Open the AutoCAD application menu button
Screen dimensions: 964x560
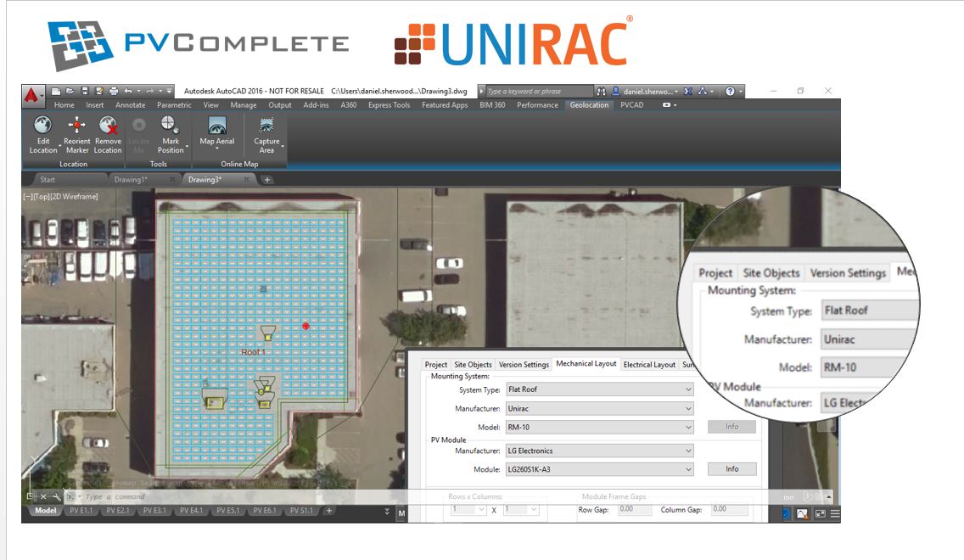coord(32,95)
